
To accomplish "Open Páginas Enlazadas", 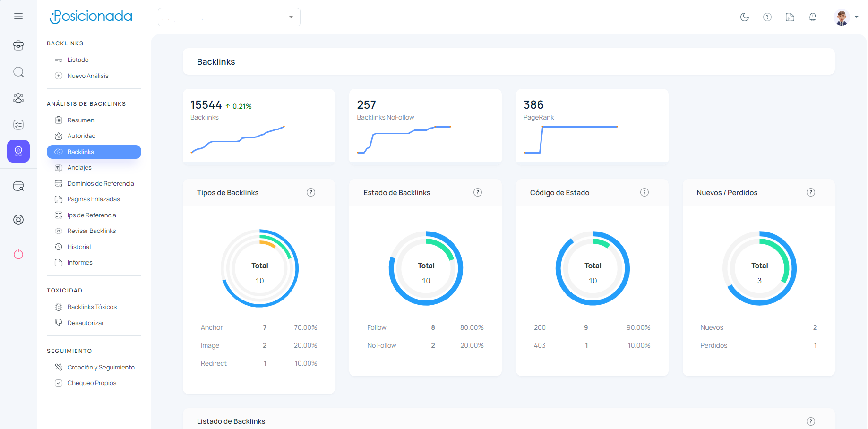I will (94, 199).
